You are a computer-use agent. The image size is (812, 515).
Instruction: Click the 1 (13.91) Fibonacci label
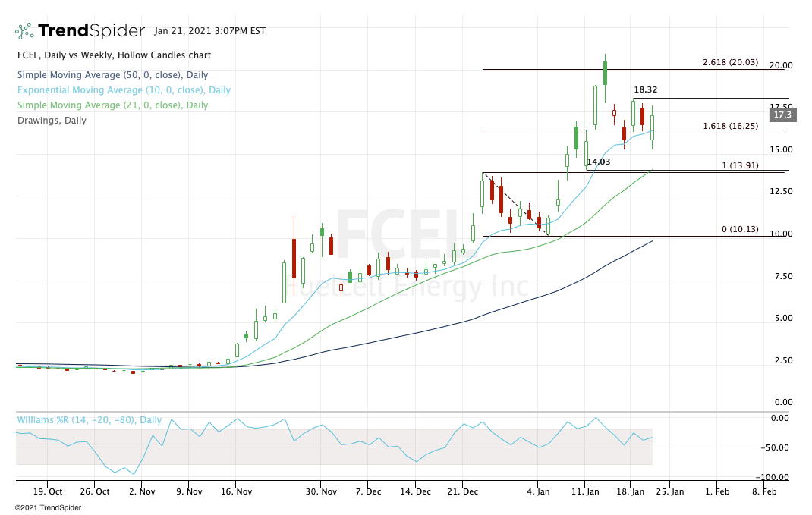(740, 165)
